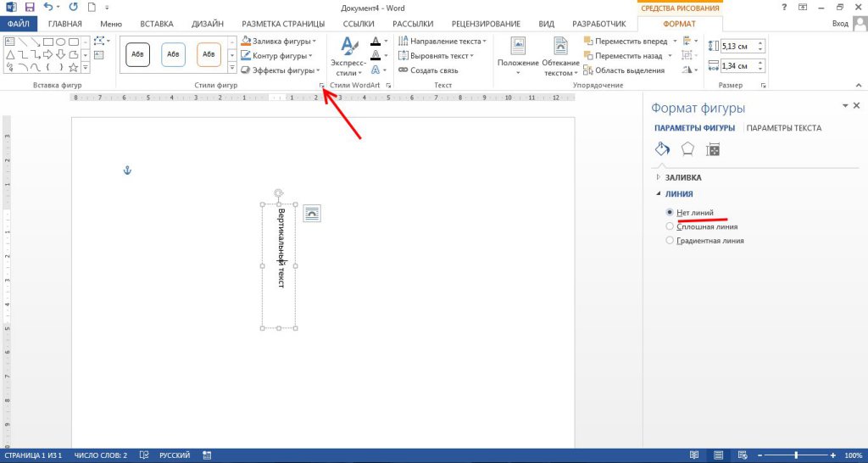
Task: Open Эффекты фигуры dropdown
Action: tap(280, 70)
